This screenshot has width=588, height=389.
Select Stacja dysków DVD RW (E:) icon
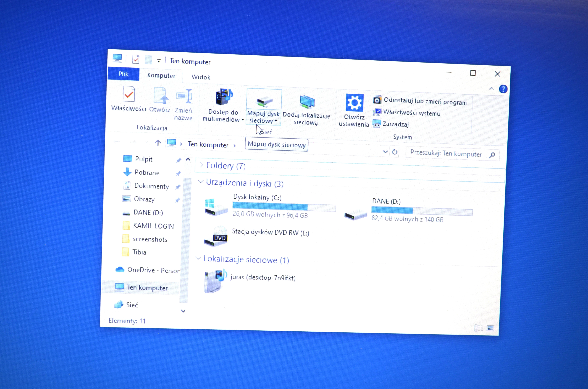click(x=215, y=236)
